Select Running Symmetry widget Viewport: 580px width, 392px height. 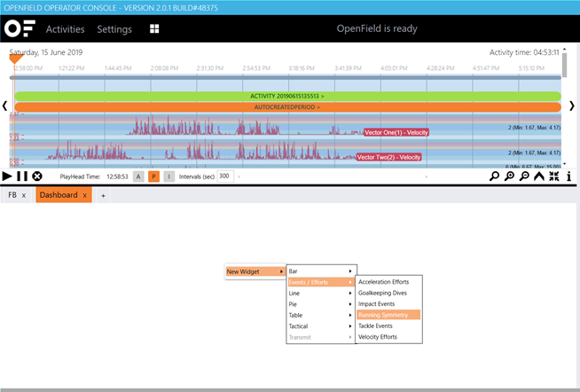coord(388,315)
